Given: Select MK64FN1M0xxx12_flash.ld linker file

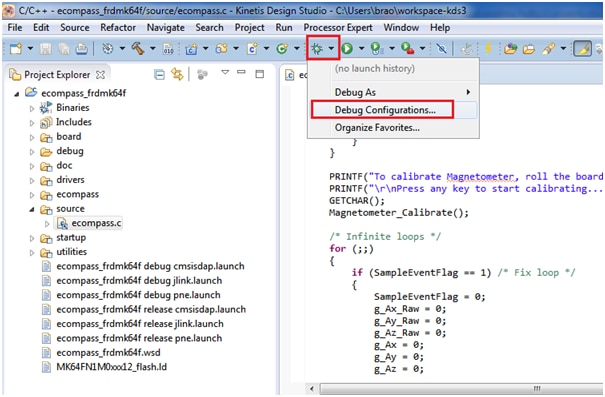Looking at the screenshot, I should pyautogui.click(x=112, y=367).
